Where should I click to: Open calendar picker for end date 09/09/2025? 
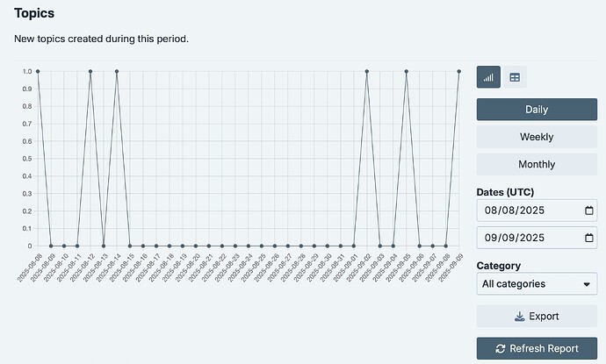(589, 238)
